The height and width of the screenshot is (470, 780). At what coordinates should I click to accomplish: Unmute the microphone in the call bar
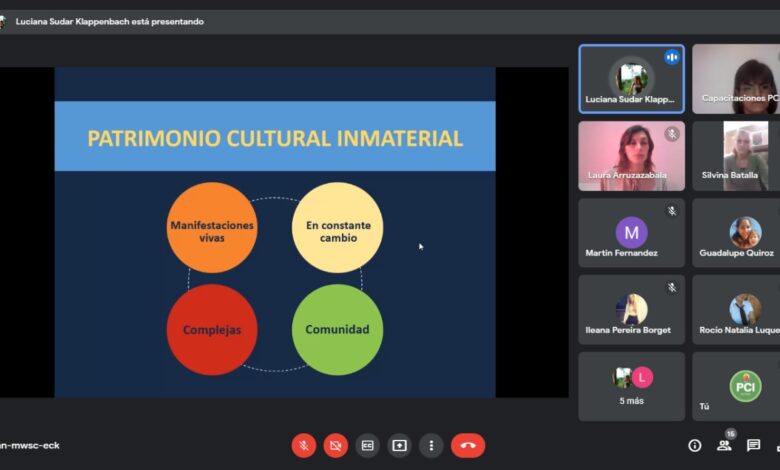(x=304, y=445)
